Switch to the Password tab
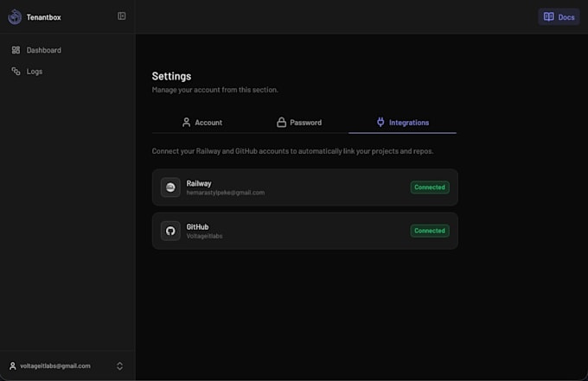 tap(299, 123)
